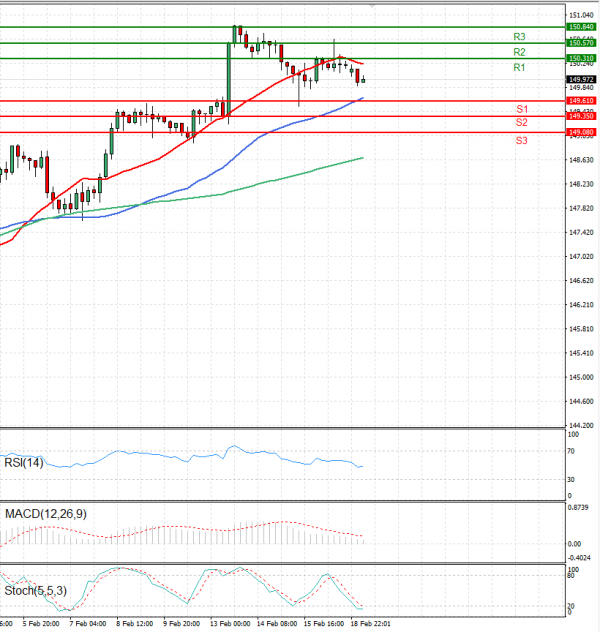Image resolution: width=600 pixels, height=632 pixels.
Task: Click the 144.200 price axis value
Action: pyautogui.click(x=581, y=425)
